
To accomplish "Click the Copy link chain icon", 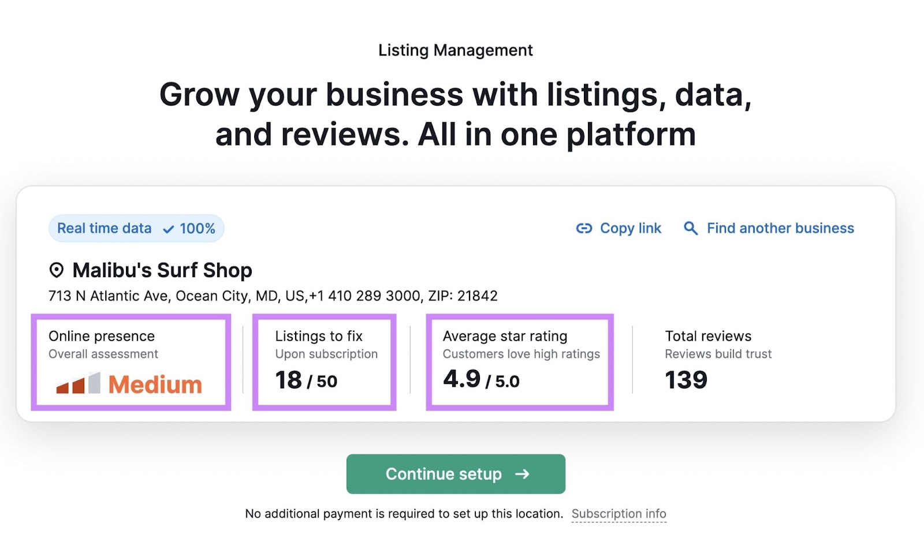I will pyautogui.click(x=584, y=228).
